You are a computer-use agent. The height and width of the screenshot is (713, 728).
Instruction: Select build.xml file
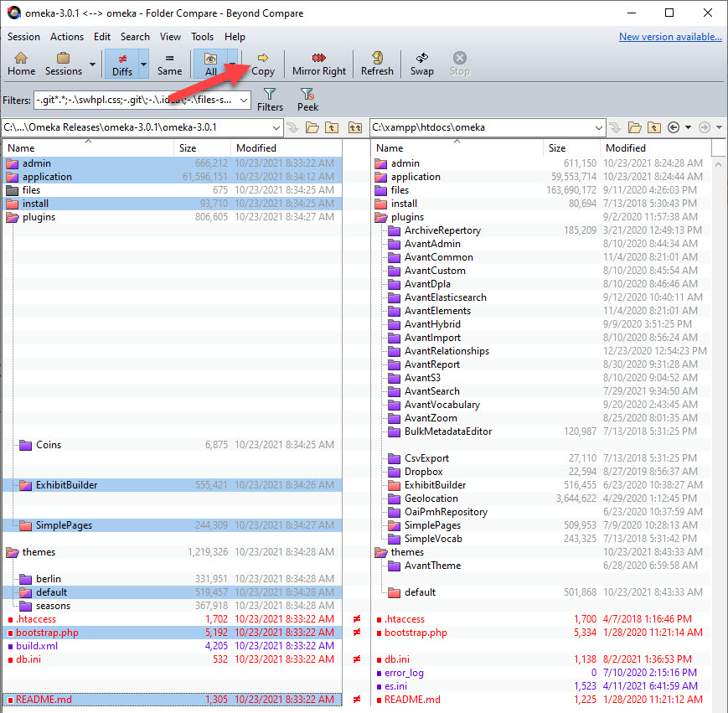click(x=173, y=646)
